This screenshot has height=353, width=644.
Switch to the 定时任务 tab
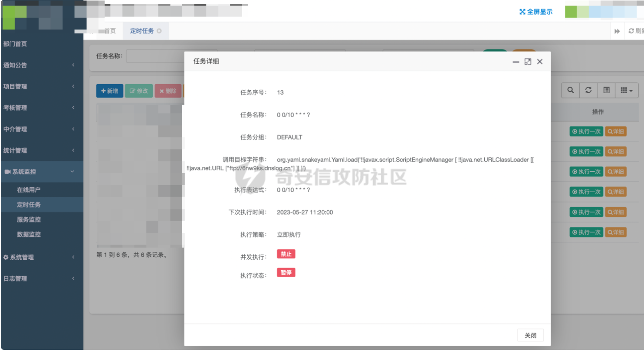[x=145, y=31]
